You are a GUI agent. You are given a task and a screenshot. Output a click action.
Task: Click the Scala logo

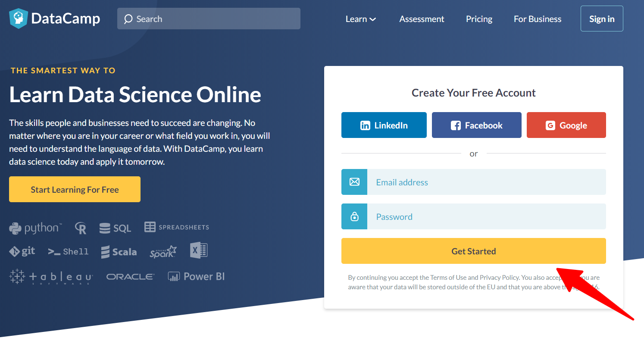pos(119,252)
